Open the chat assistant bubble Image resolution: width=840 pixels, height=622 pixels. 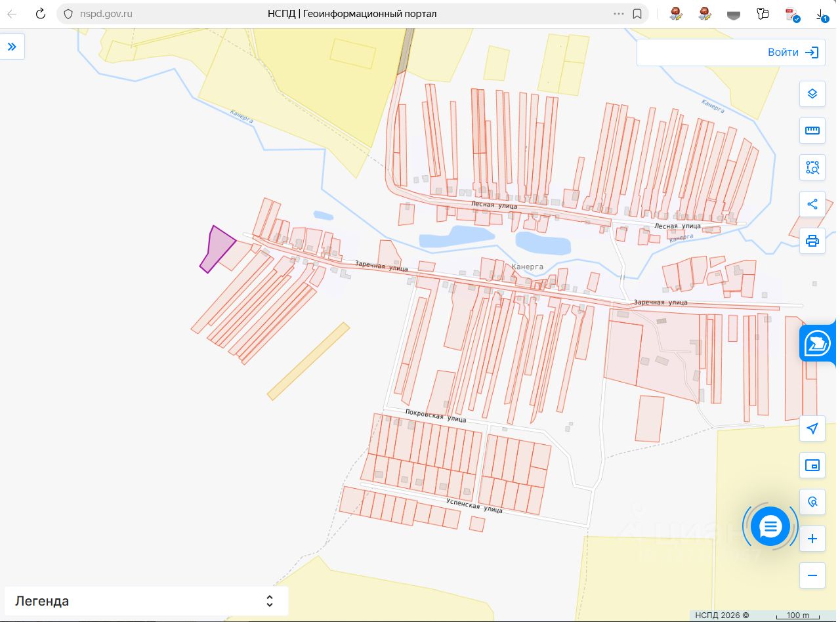coord(770,526)
